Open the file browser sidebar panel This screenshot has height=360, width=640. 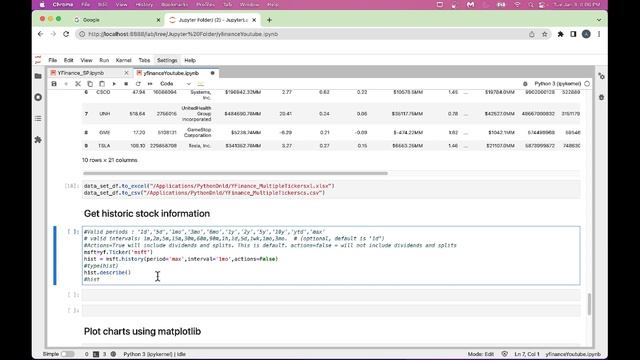pyautogui.click(x=38, y=76)
